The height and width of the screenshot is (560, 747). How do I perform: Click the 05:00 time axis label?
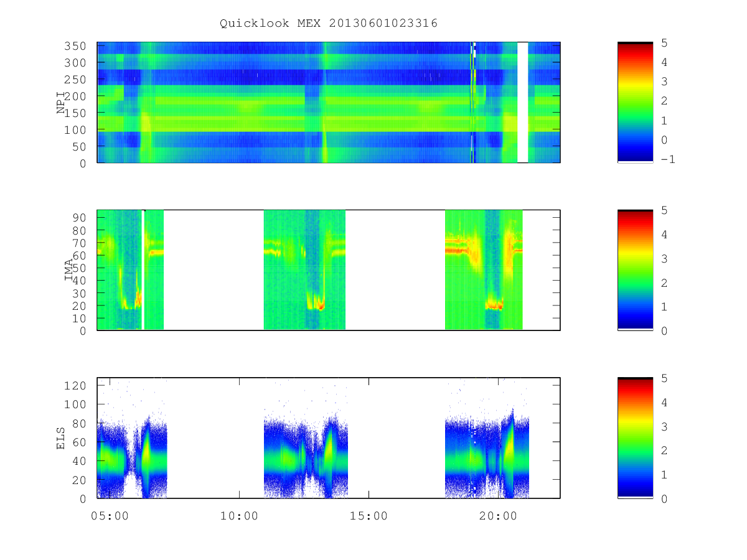[x=110, y=515]
